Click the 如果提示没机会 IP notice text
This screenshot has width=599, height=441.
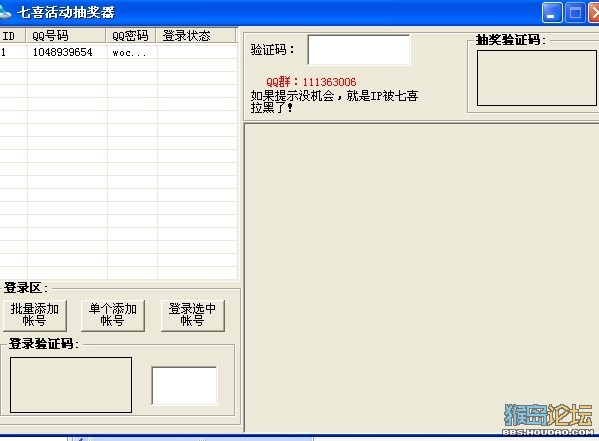coord(334,102)
